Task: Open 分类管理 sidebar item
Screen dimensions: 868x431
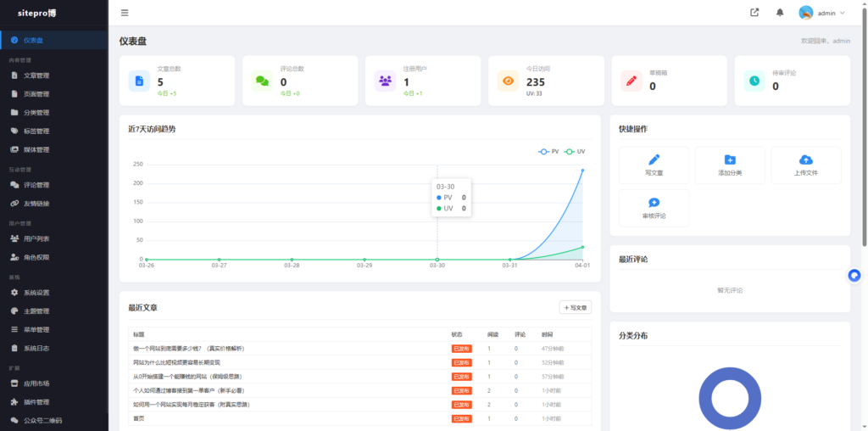Action: [53, 113]
